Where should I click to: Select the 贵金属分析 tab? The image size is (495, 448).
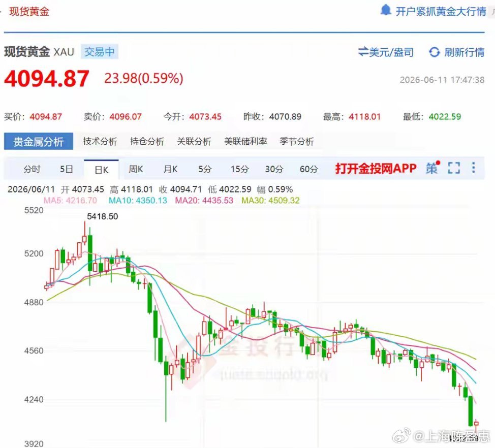click(38, 142)
